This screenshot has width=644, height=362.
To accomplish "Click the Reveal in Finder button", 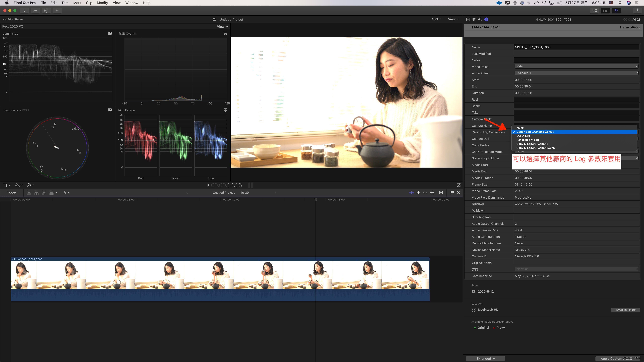I will pyautogui.click(x=625, y=310).
